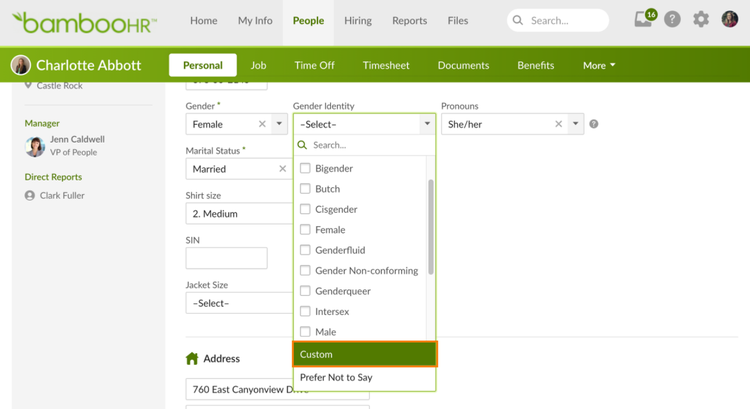Open the user account avatar in header

tap(729, 19)
